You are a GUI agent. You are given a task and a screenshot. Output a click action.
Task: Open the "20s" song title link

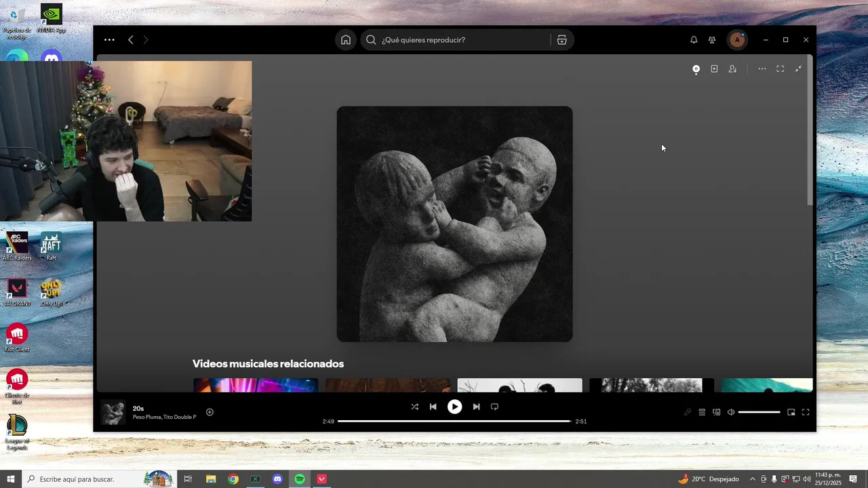pos(138,409)
